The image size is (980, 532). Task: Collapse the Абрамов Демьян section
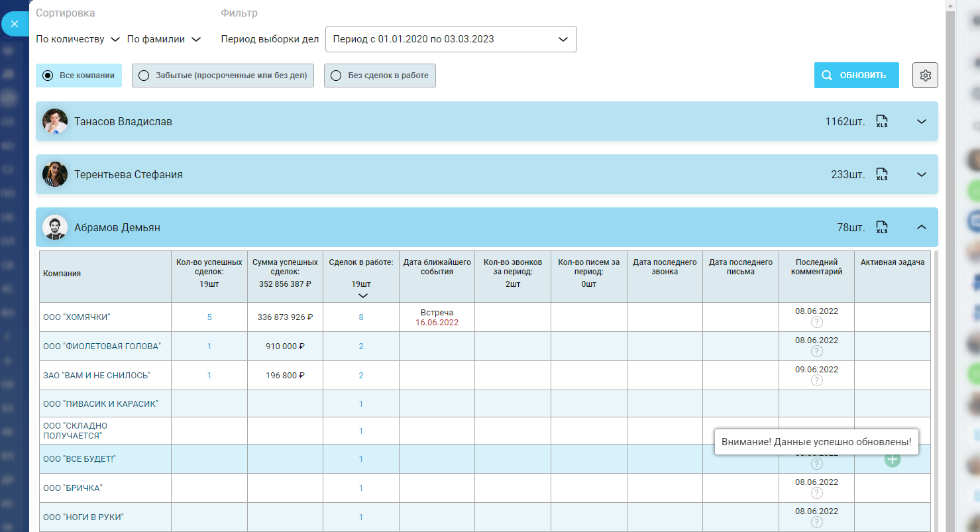(x=921, y=227)
